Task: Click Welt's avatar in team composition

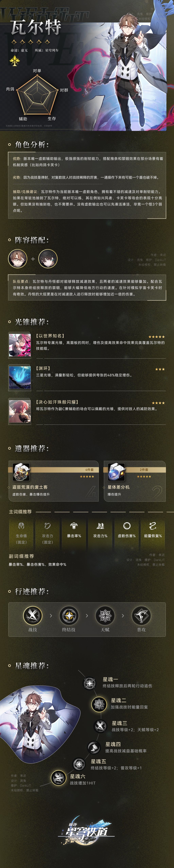Action: tap(18, 258)
